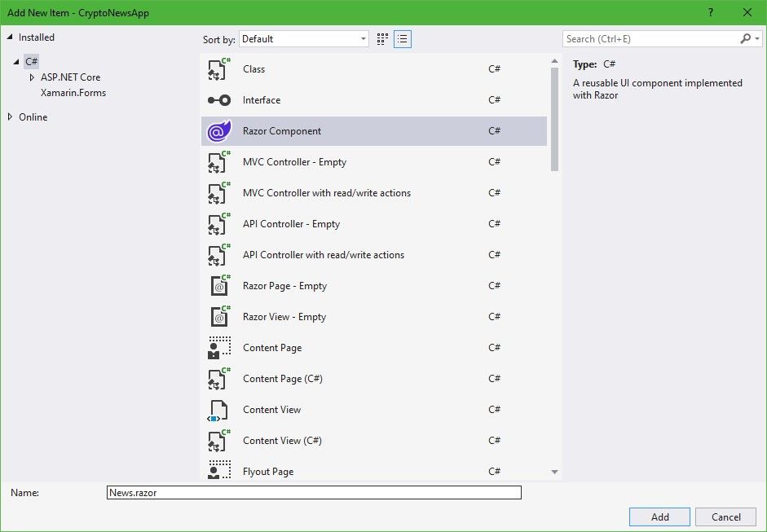Click the search magnifier icon
This screenshot has height=532, width=767.
pos(745,39)
